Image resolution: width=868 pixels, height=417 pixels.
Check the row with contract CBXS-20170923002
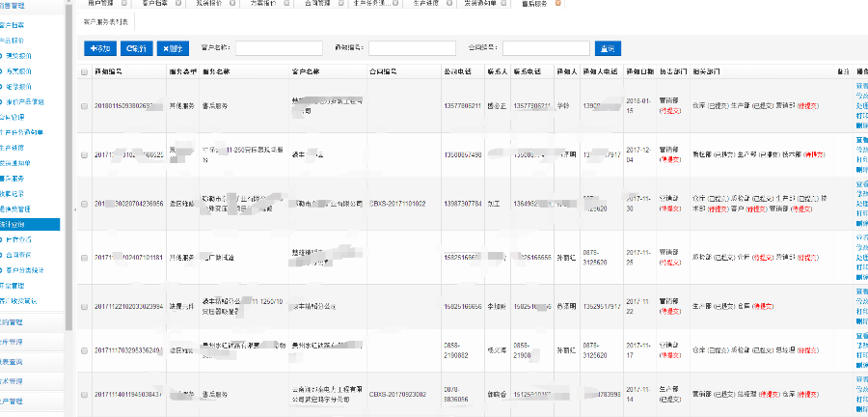pos(84,394)
